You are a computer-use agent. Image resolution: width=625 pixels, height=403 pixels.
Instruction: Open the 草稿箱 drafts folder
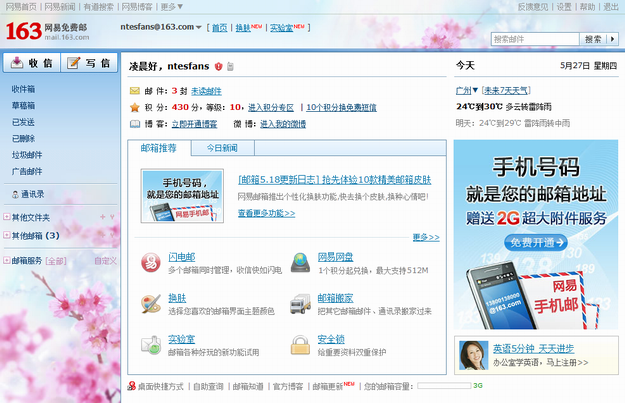click(x=23, y=106)
